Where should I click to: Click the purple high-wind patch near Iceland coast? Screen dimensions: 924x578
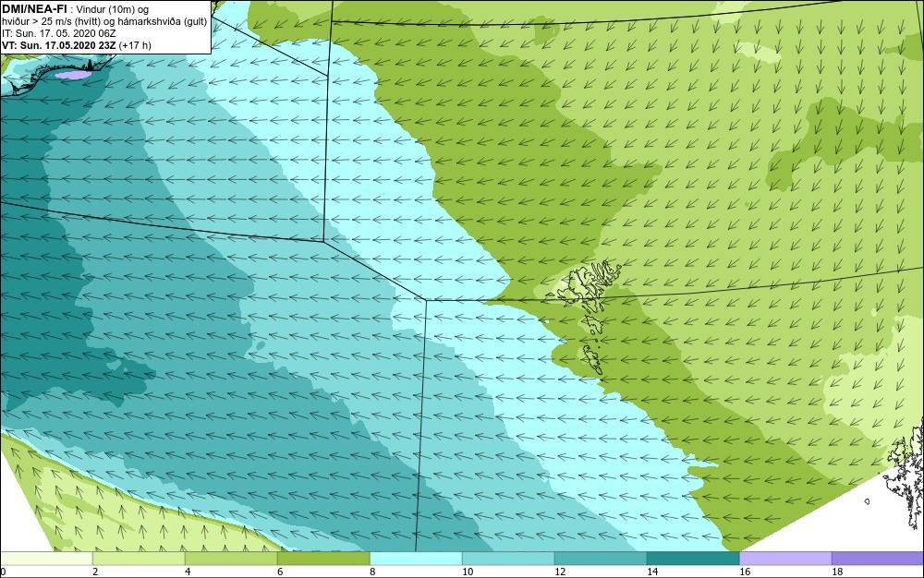coord(74,75)
